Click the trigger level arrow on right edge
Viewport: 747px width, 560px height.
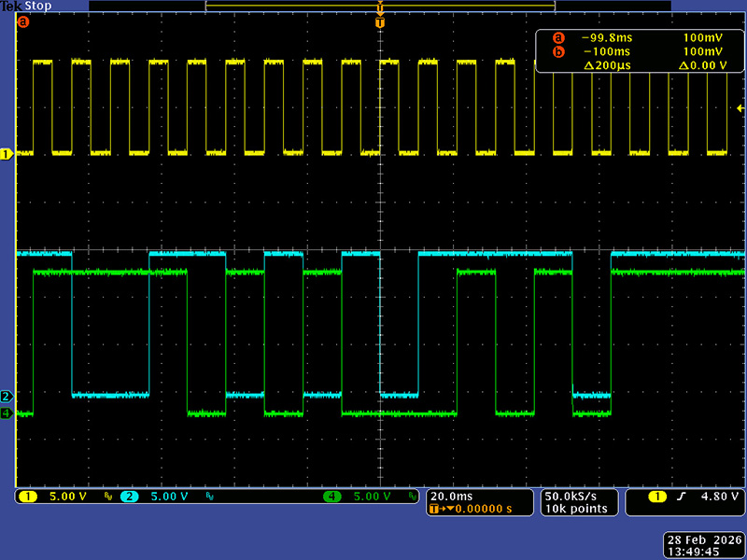tap(740, 109)
